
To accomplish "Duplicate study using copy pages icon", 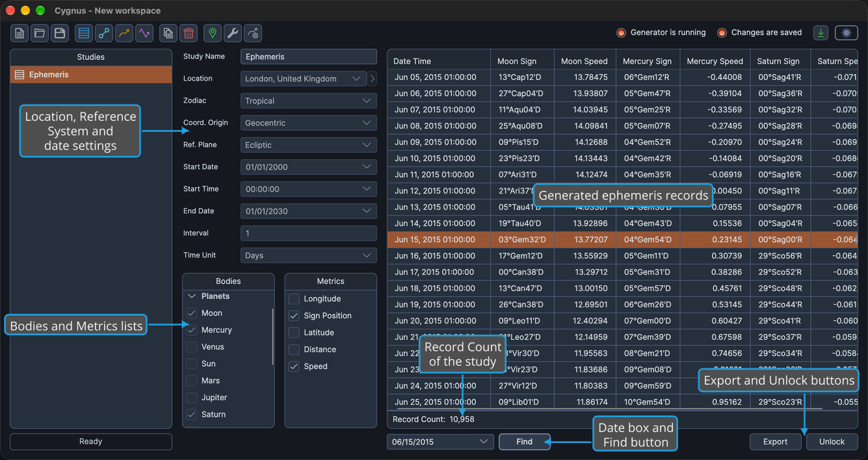I will click(x=168, y=33).
